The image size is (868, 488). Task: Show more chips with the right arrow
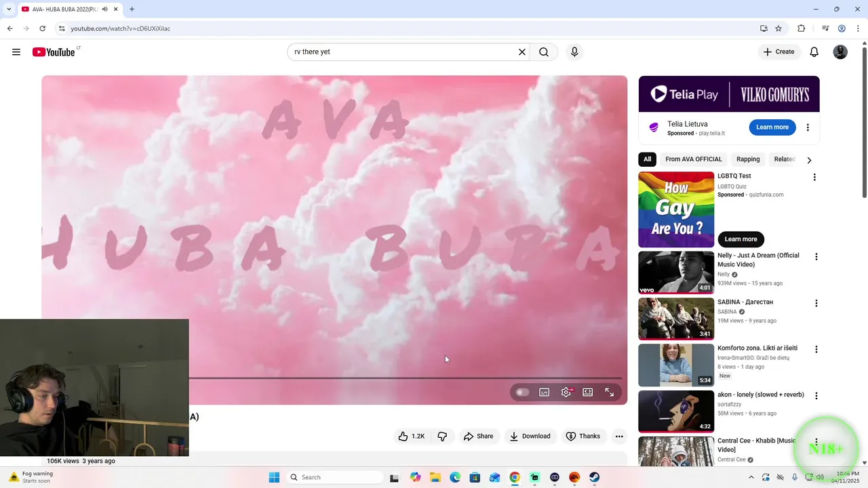[x=809, y=160]
